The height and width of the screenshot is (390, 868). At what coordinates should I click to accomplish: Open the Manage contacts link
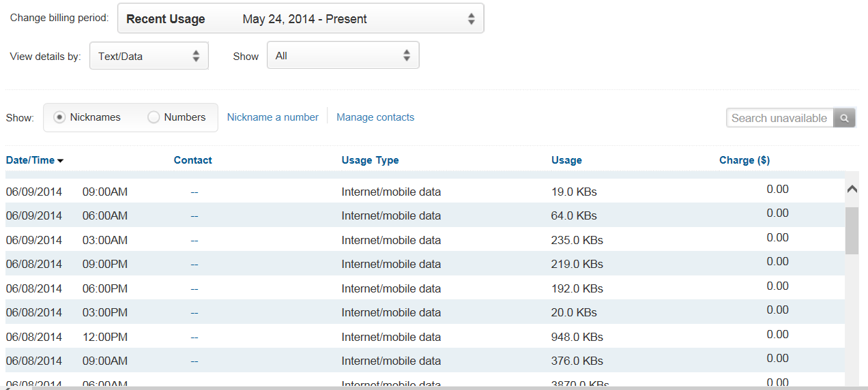coord(375,117)
